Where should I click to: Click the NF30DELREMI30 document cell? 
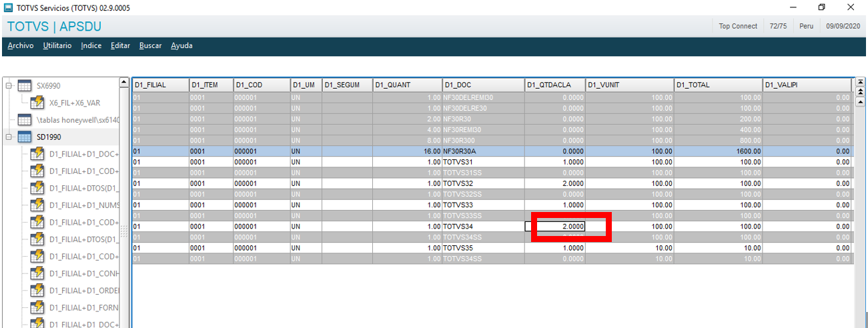pyautogui.click(x=483, y=97)
